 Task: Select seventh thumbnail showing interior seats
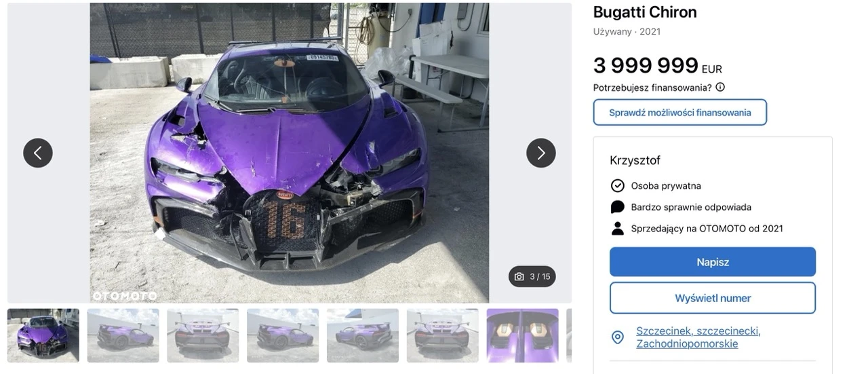[x=523, y=335]
